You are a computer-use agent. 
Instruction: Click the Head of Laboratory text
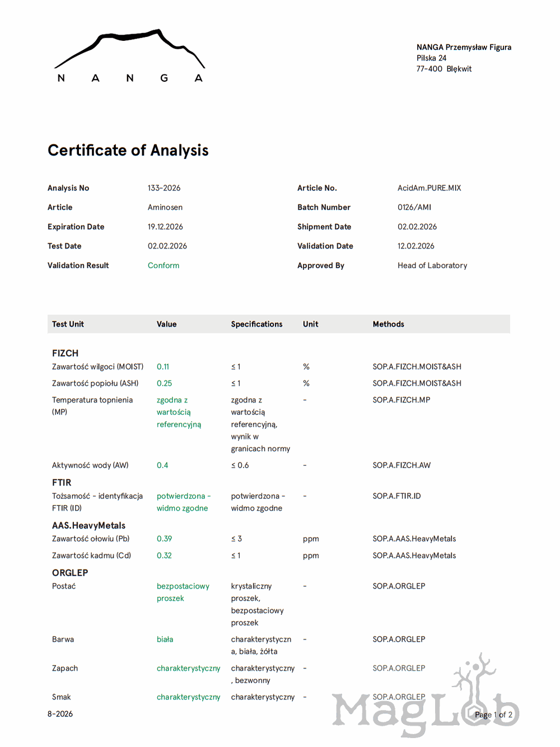coord(432,265)
